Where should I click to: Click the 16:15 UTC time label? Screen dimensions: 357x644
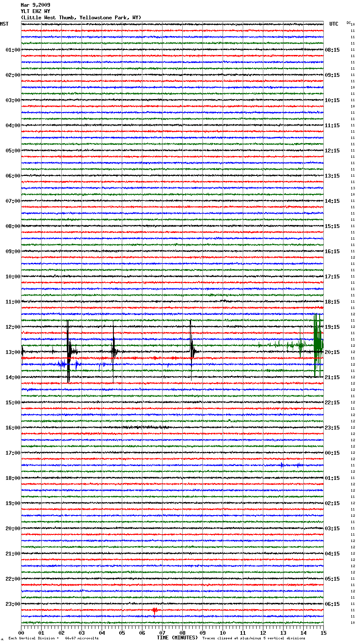click(332, 251)
